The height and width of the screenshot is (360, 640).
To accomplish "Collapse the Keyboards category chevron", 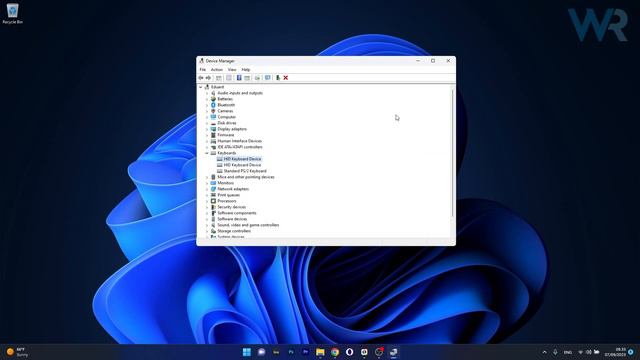I will [207, 153].
